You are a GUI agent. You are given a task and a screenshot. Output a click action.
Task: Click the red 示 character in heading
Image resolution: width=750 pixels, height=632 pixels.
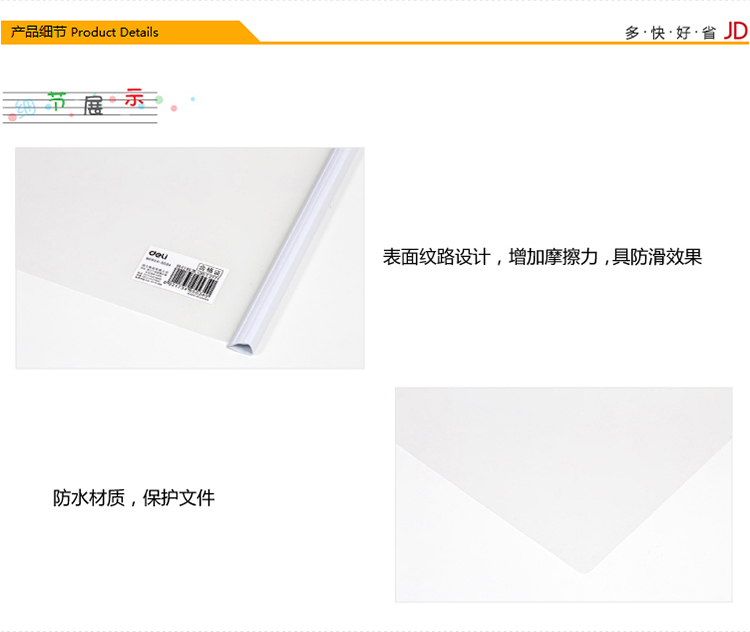(x=134, y=97)
